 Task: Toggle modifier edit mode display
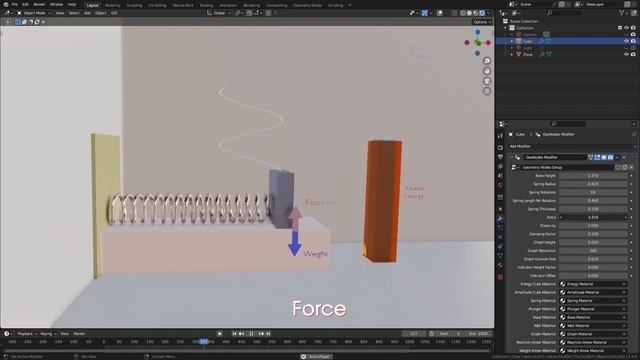click(597, 157)
